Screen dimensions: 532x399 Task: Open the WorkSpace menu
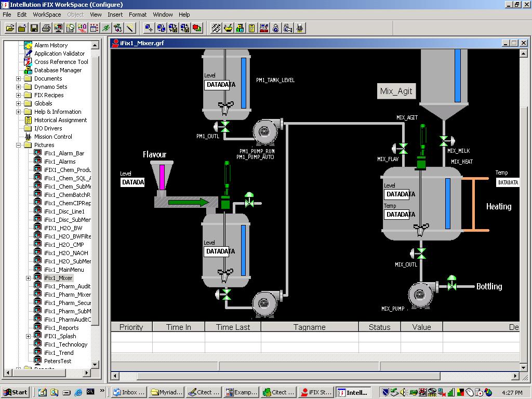[47, 15]
